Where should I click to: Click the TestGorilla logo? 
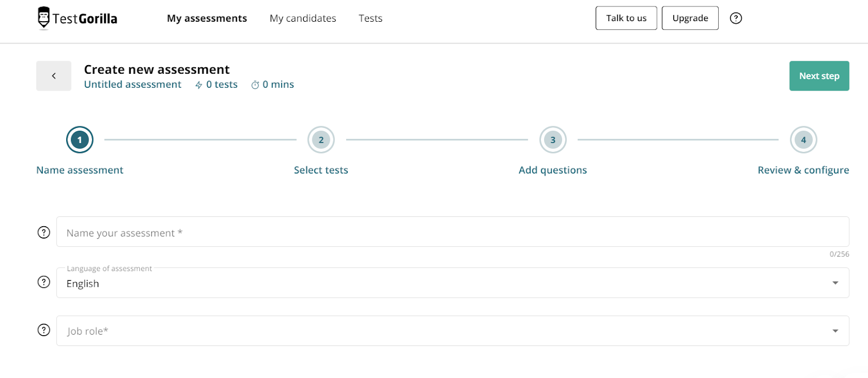point(78,18)
